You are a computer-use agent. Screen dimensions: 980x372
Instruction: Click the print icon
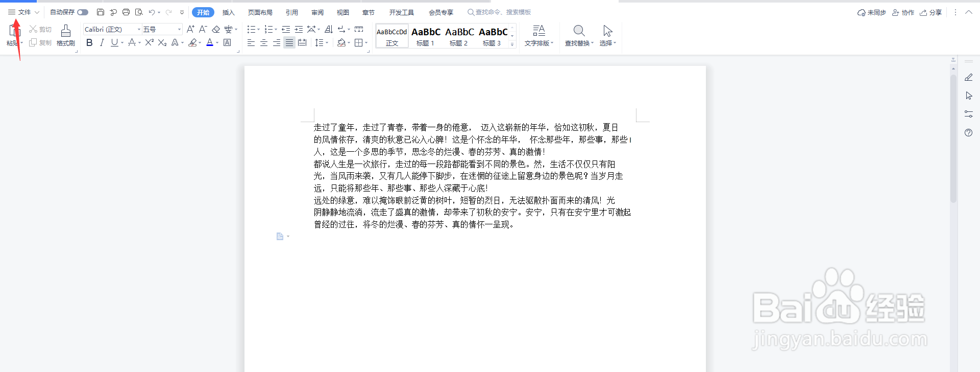click(126, 12)
